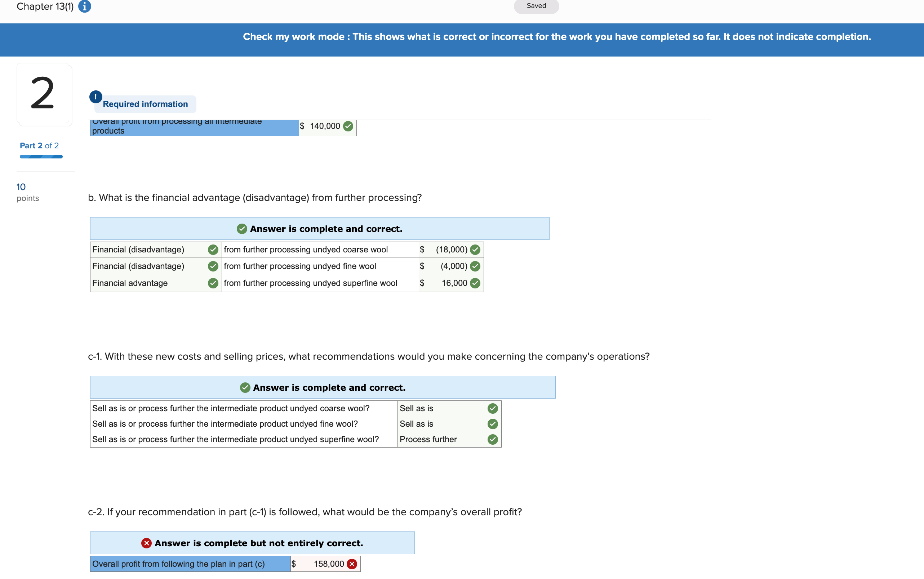
Task: Click the Check my work mode banner text
Action: tap(557, 37)
